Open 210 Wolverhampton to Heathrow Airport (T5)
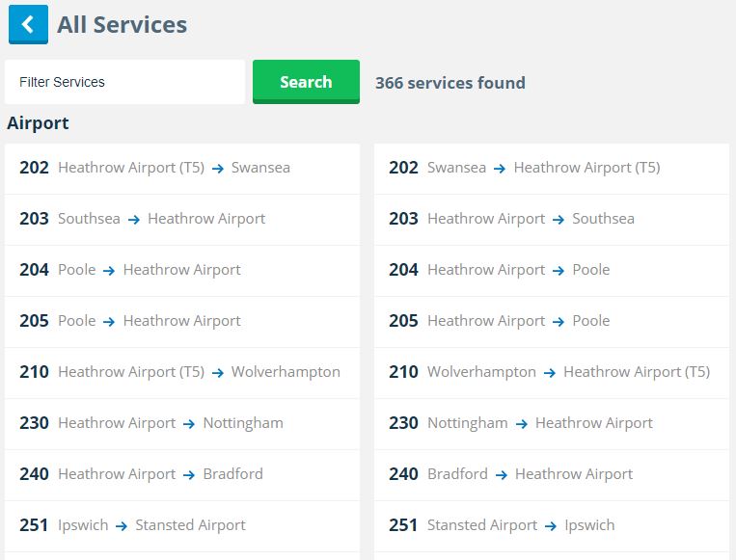 pos(551,372)
